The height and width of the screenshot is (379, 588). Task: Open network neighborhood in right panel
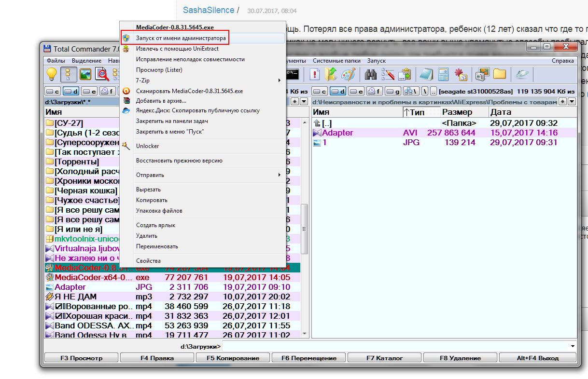[411, 91]
